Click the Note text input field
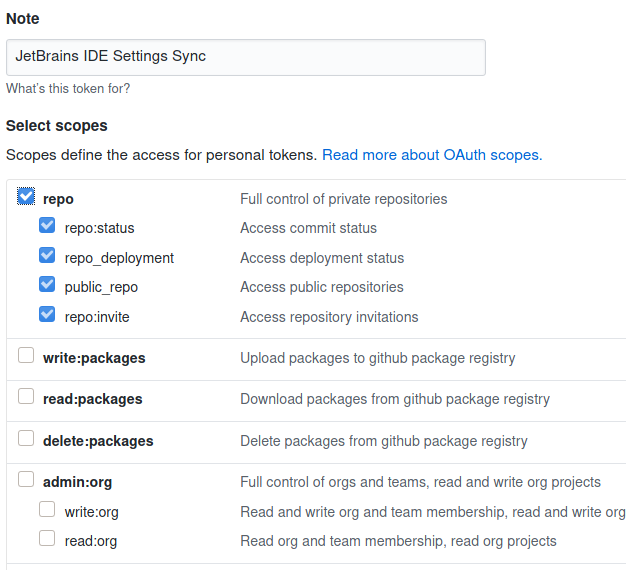The height and width of the screenshot is (570, 626). pos(245,57)
